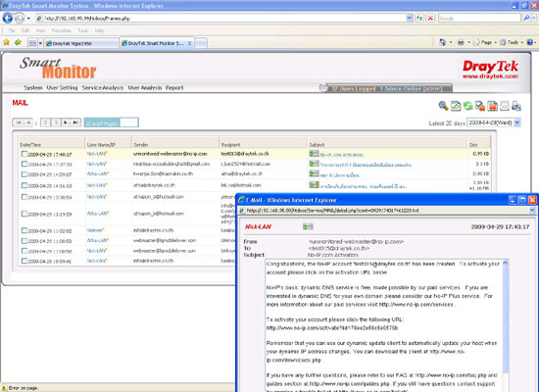Click the Home icon in IE command bar

(442, 42)
